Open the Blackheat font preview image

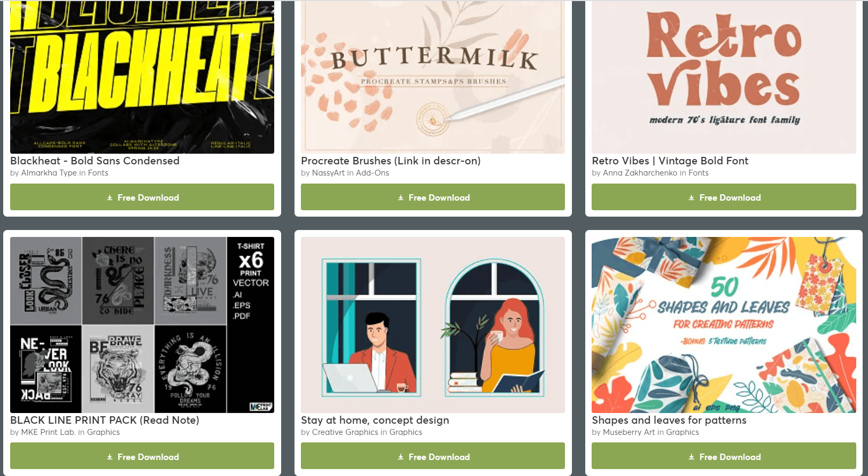(142, 77)
